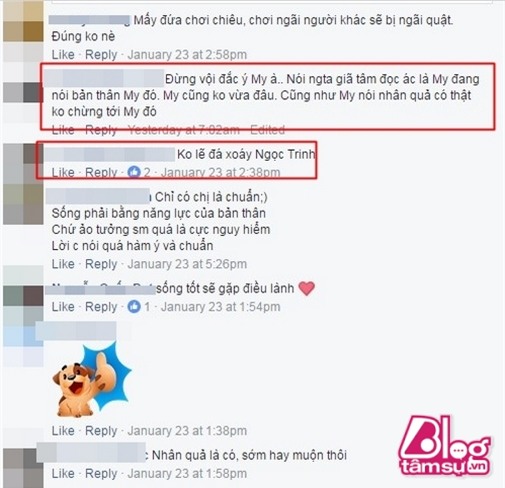
Task: Click the red heart emoji in comment
Action: click(x=306, y=288)
